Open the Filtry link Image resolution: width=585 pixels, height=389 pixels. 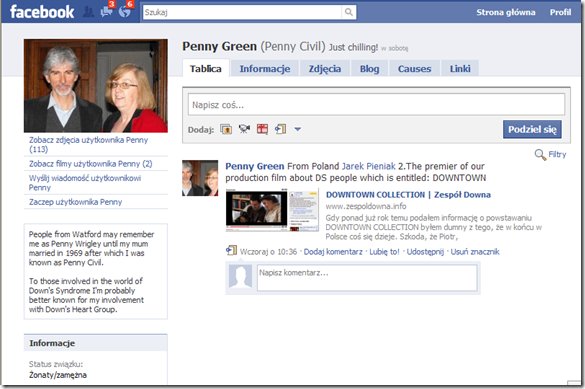[x=557, y=154]
